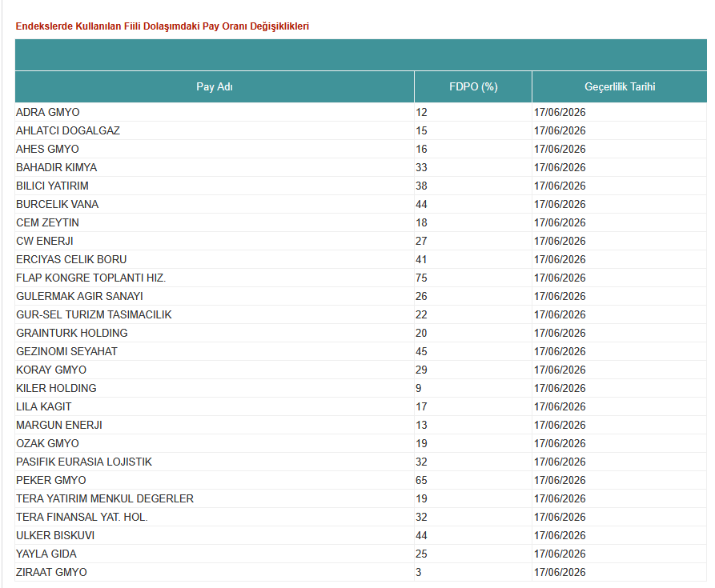Click the FDPO (%) column header
The height and width of the screenshot is (588, 715).
[x=473, y=86]
